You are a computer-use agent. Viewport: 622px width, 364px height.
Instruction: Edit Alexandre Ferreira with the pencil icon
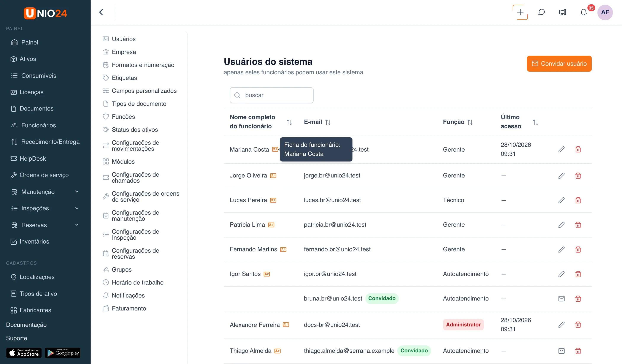point(561,324)
